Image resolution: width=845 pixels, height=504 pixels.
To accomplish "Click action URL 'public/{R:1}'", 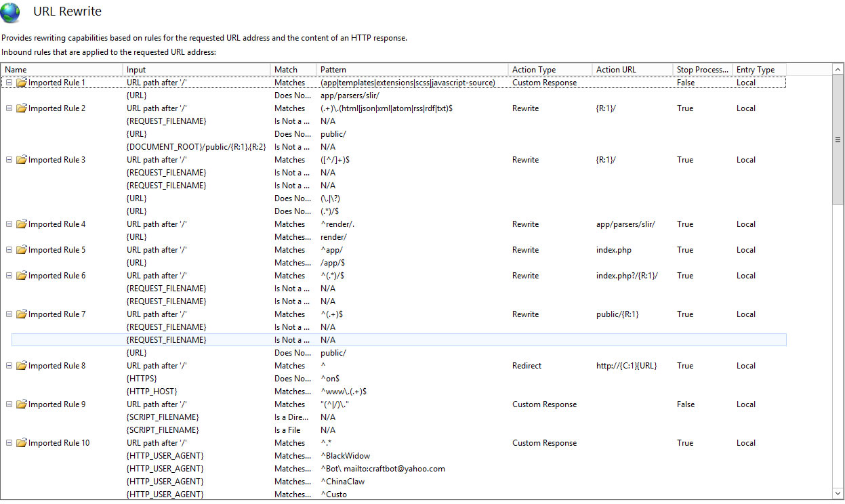I will click(x=617, y=314).
